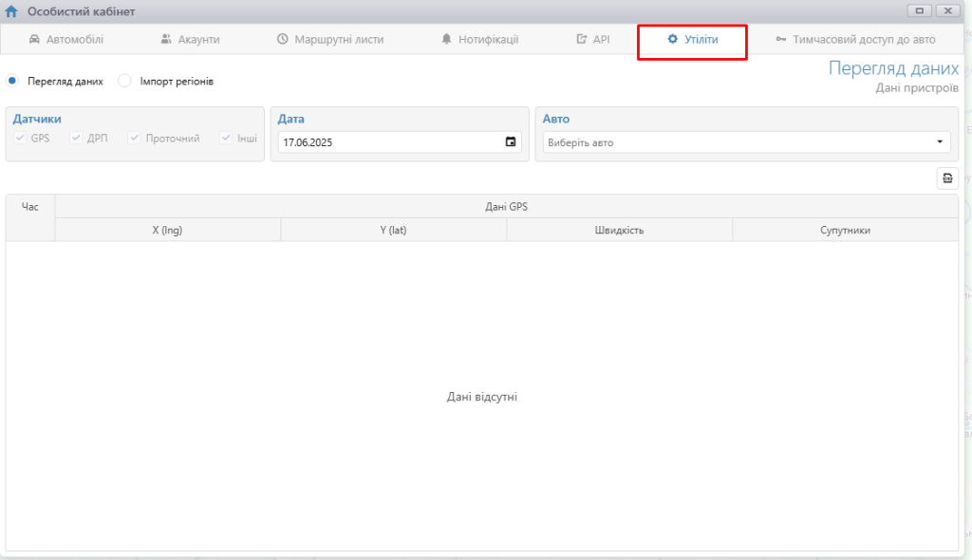Close the Особистий кабінет window
The image size is (972, 560).
click(948, 10)
